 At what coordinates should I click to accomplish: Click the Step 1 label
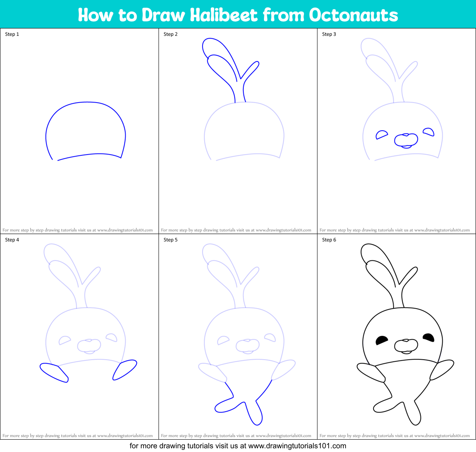[11, 34]
